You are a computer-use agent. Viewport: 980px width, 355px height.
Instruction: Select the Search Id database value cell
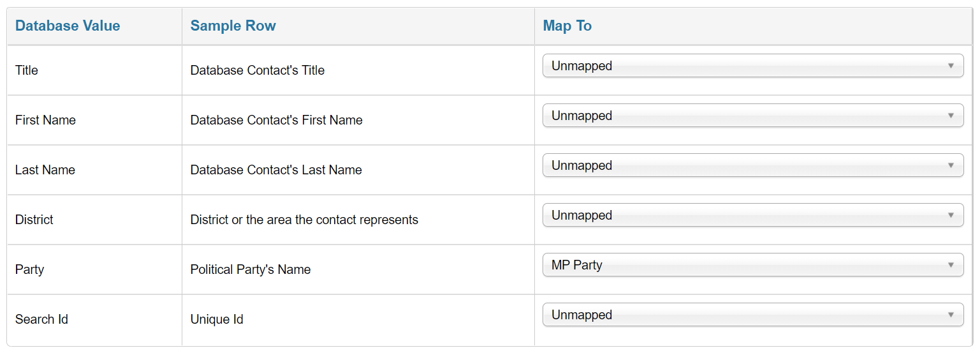point(41,319)
